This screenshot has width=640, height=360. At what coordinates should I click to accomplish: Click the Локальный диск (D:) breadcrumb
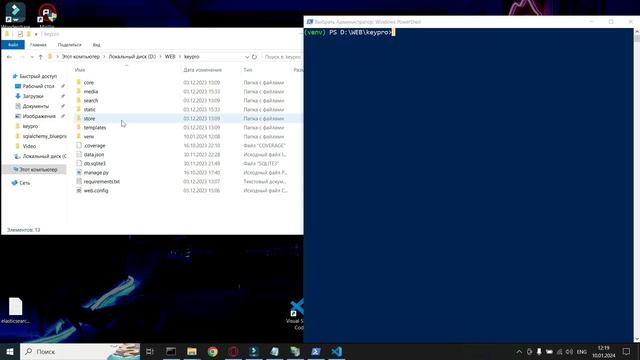132,57
